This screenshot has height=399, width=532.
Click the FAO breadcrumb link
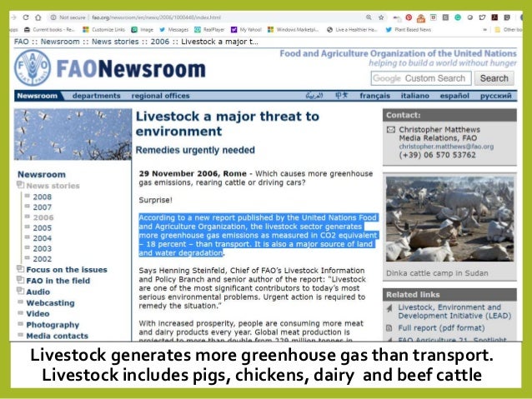[x=22, y=42]
